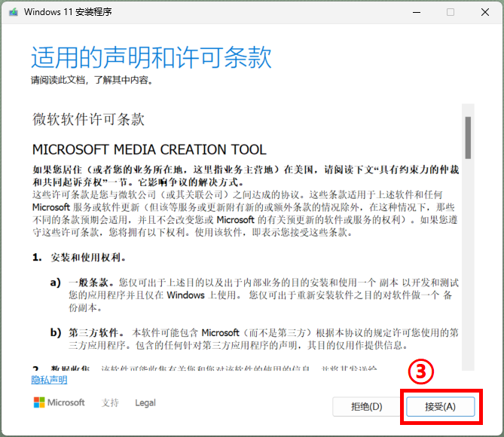Click clause b) 第三方软件 text
Image resolution: width=504 pixels, height=437 pixels.
coord(254,338)
